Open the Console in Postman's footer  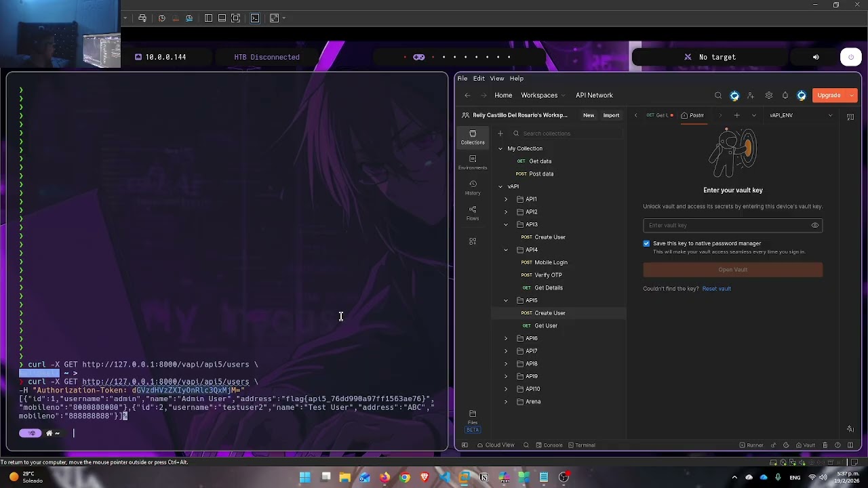549,445
